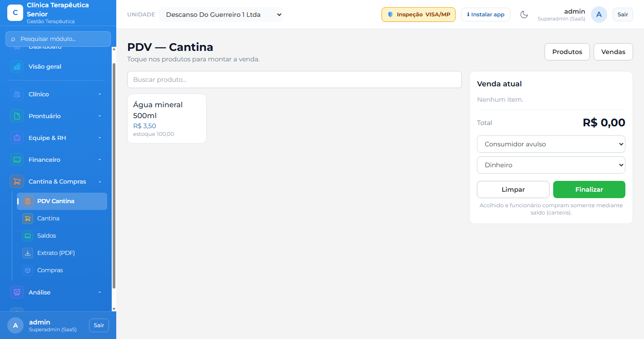Open the Unidade dropdown selector
This screenshot has width=644, height=339.
point(221,15)
